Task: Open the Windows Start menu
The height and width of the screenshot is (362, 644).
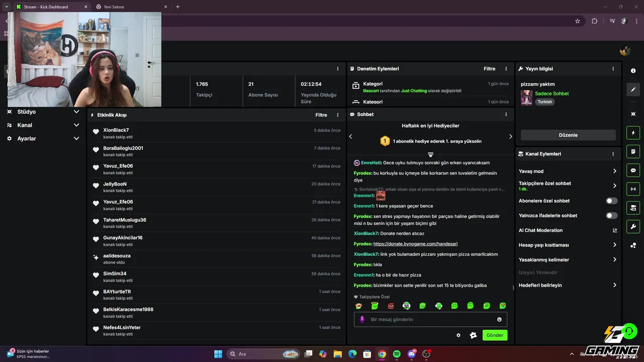Action: coord(218,354)
